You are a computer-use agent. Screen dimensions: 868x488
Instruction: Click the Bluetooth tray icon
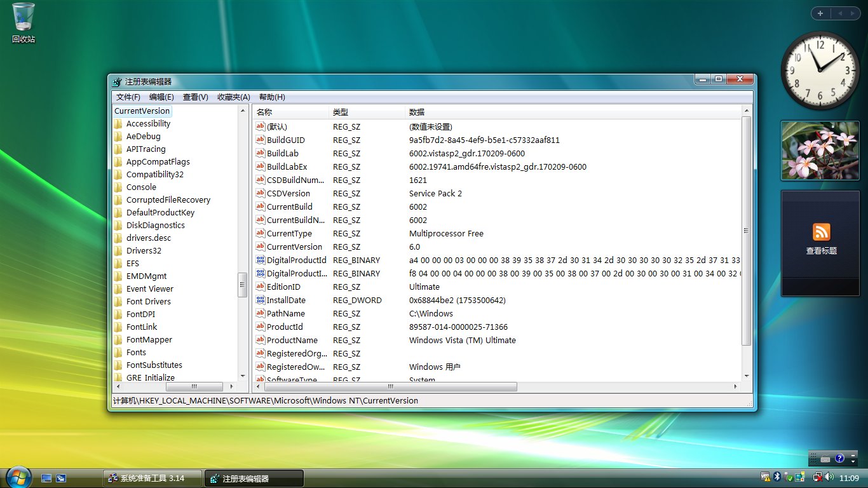pyautogui.click(x=777, y=477)
